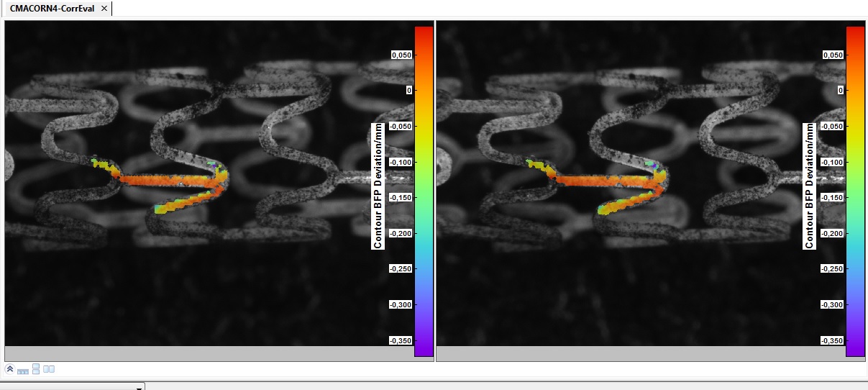The height and width of the screenshot is (390, 868).
Task: Click the -0,350 value on left scale
Action: (x=401, y=340)
